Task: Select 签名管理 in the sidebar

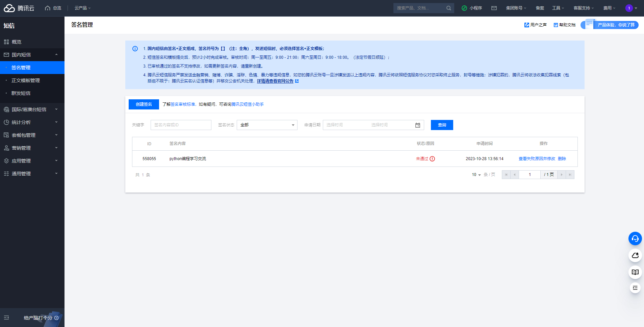Action: pos(32,68)
